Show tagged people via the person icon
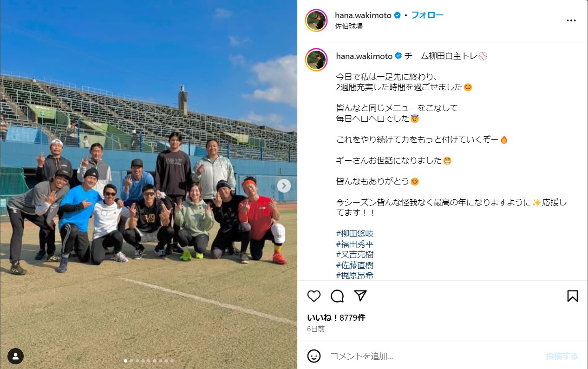This screenshot has height=369, width=588. click(15, 356)
